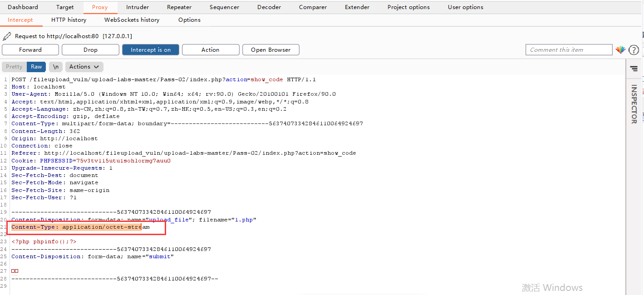Open the Sequencer tab
This screenshot has width=644, height=295.
point(224,7)
